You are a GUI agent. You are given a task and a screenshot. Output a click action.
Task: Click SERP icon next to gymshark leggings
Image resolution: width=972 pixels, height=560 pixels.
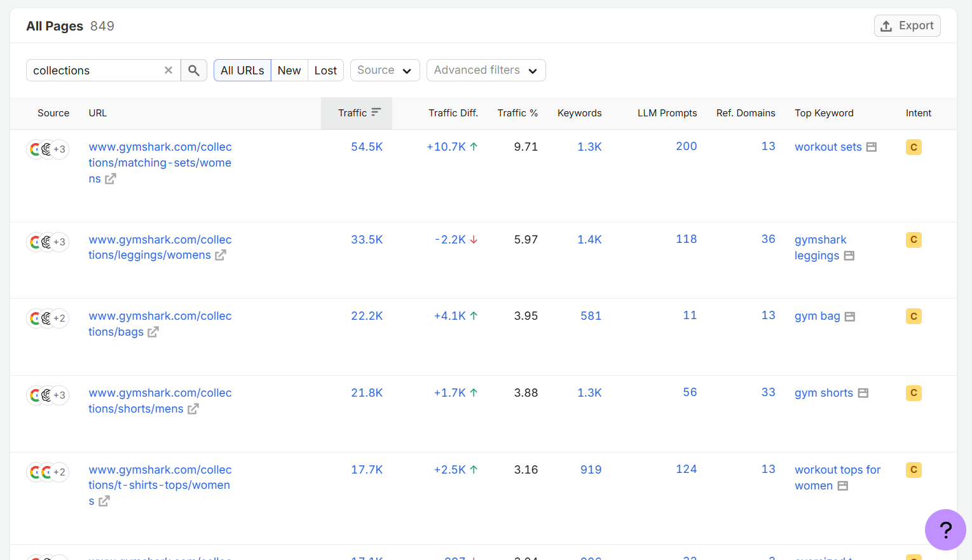click(x=849, y=256)
